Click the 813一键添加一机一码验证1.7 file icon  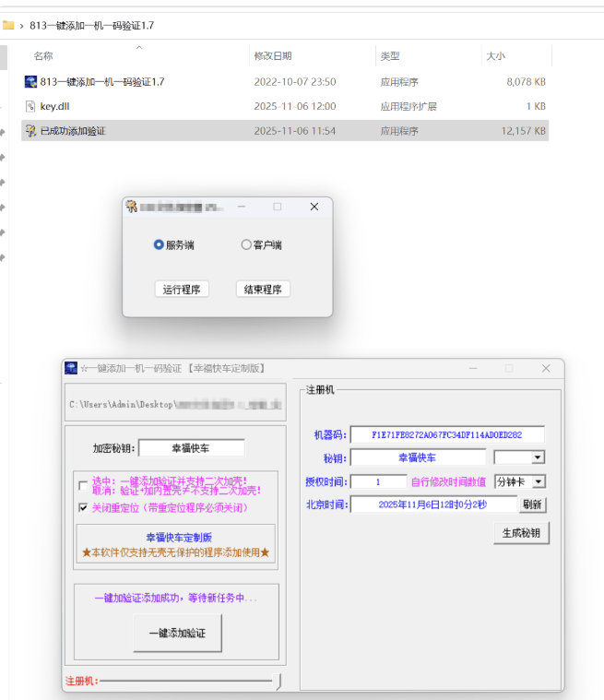[x=30, y=82]
